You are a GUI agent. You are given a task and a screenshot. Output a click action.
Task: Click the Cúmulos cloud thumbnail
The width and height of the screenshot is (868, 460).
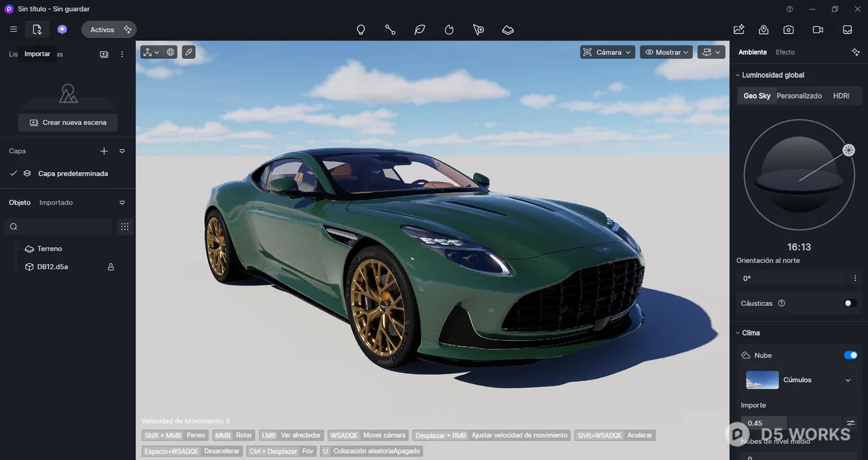[x=762, y=380]
